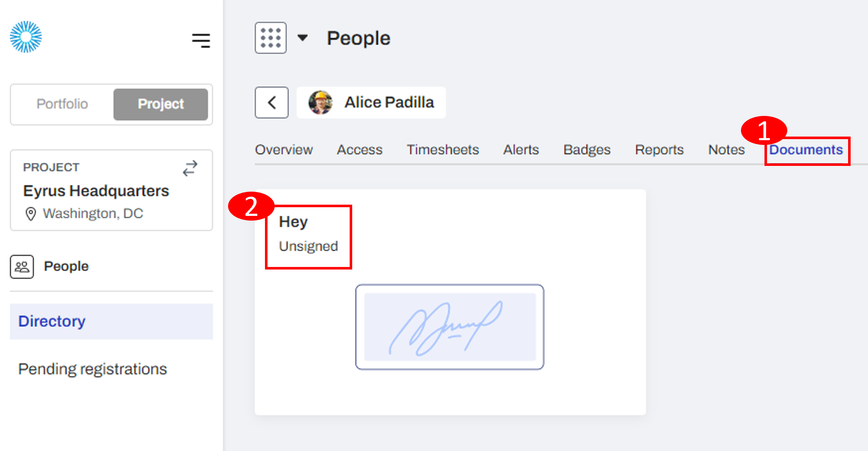
Task: Click the swap project arrows icon
Action: tap(190, 168)
